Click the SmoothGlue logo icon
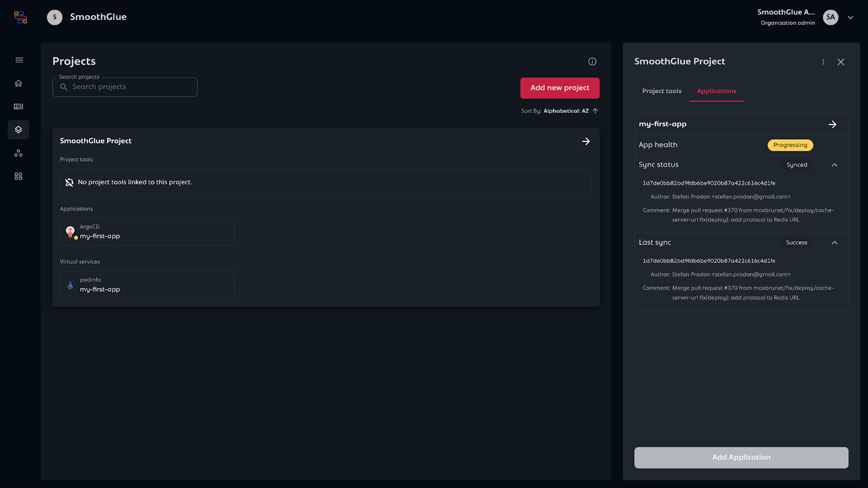This screenshot has height=488, width=868. pyautogui.click(x=21, y=17)
